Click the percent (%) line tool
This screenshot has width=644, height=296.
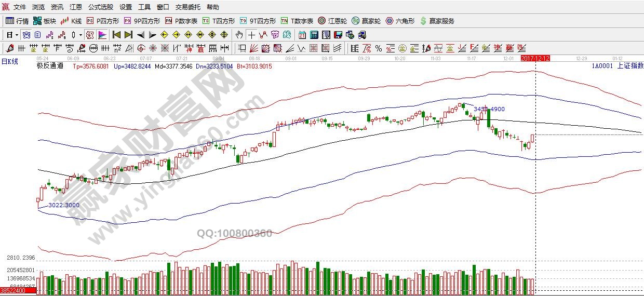coord(378,48)
